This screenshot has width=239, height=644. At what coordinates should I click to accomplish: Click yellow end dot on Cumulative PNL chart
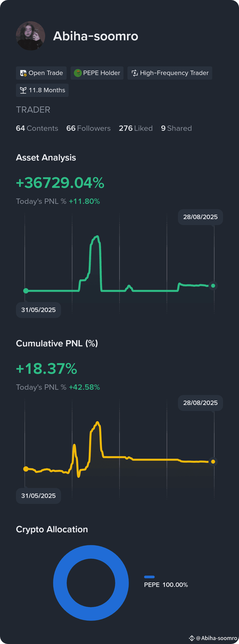[213, 462]
